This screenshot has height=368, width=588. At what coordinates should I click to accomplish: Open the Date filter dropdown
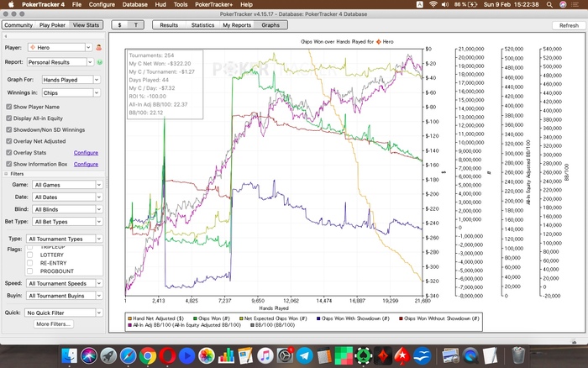click(x=67, y=197)
